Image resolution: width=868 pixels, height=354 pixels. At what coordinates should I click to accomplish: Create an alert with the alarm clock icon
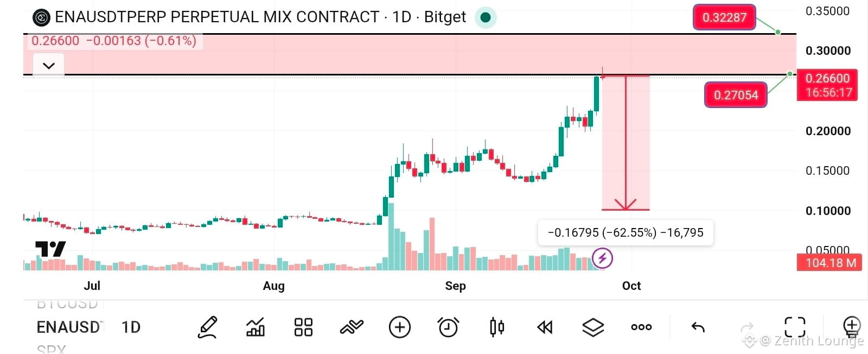tap(448, 327)
